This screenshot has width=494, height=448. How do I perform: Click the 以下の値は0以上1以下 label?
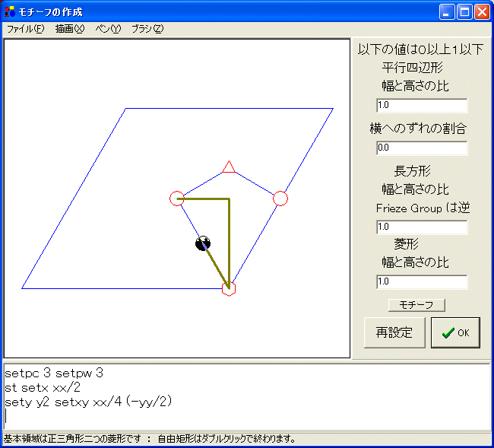420,49
